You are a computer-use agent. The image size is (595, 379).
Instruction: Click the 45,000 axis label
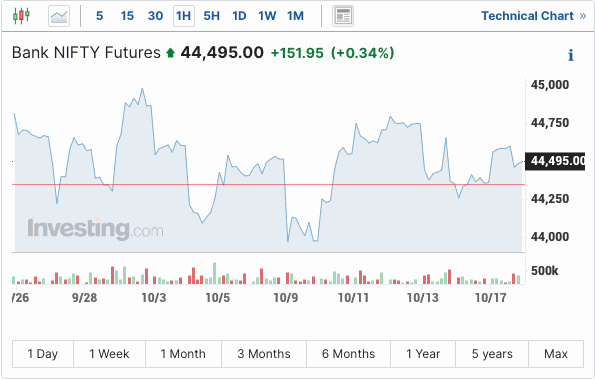coord(550,85)
